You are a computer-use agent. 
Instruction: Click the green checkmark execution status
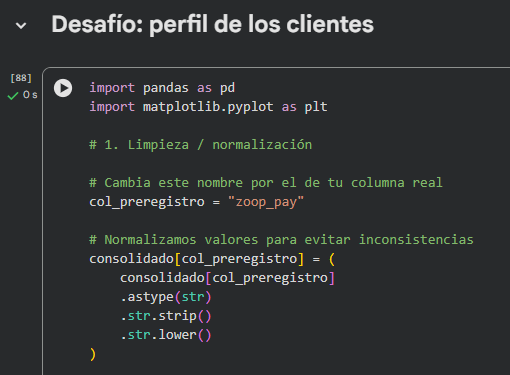tap(13, 96)
